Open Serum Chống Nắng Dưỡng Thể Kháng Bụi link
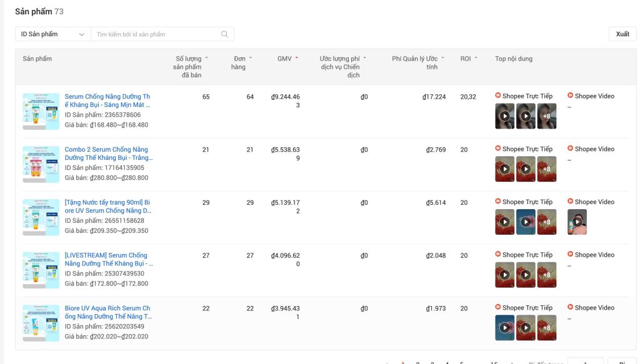The height and width of the screenshot is (364, 640). coord(107,101)
